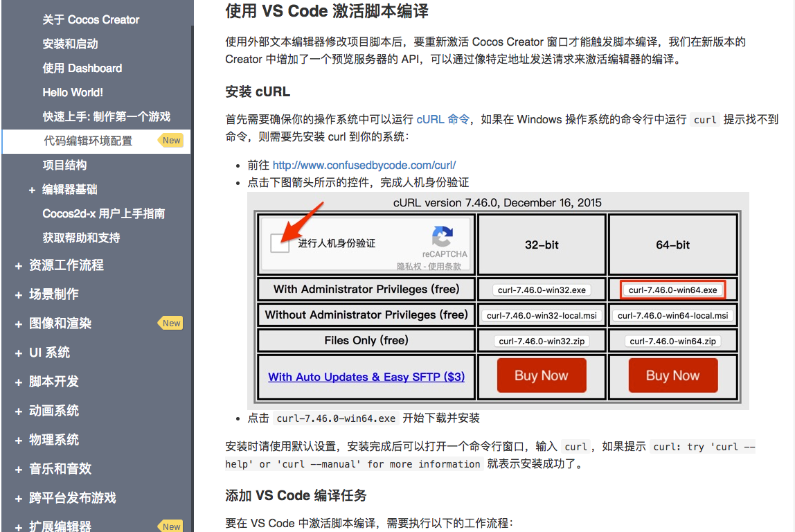
Task: Click the 安装 cURL heading
Action: pyautogui.click(x=258, y=92)
